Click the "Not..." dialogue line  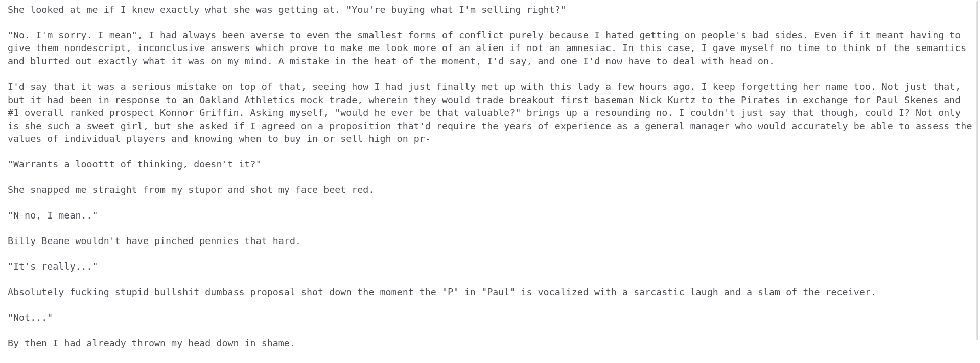pos(30,318)
